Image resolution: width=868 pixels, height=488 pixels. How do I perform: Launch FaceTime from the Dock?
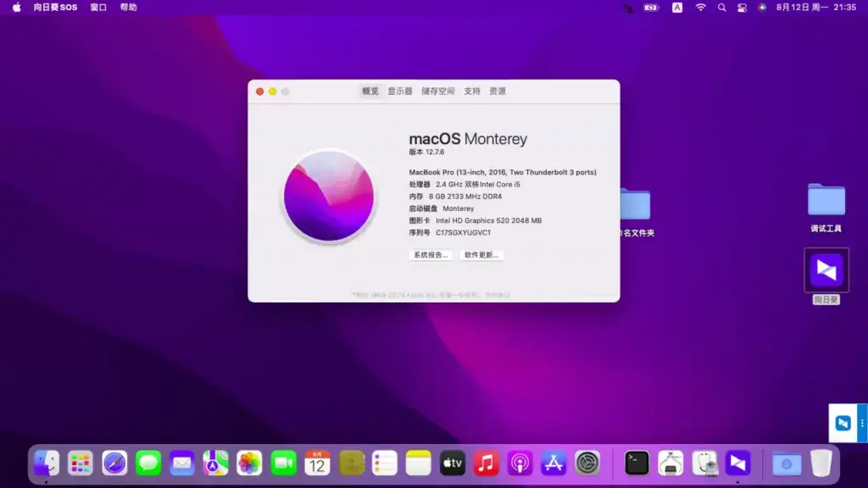point(283,463)
